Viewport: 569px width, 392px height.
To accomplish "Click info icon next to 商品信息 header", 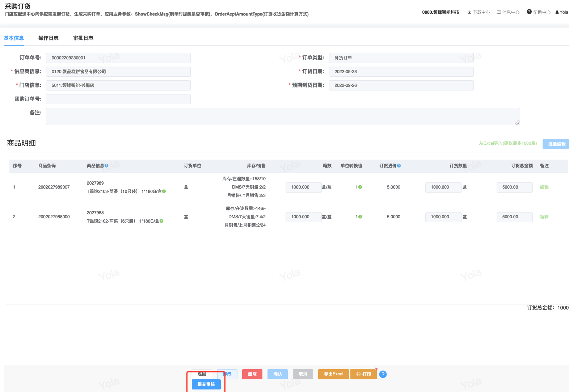I will pyautogui.click(x=106, y=166).
